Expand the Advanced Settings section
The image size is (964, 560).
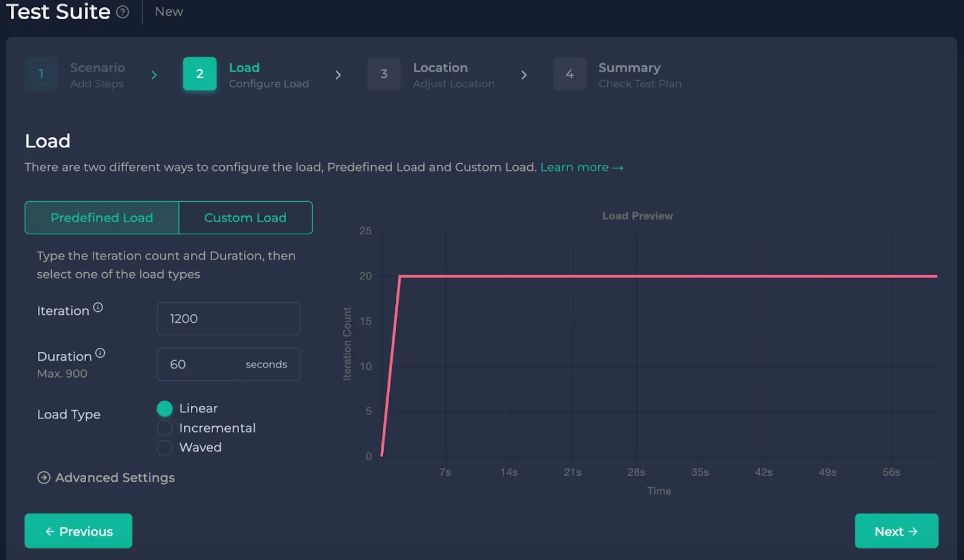[x=114, y=478]
